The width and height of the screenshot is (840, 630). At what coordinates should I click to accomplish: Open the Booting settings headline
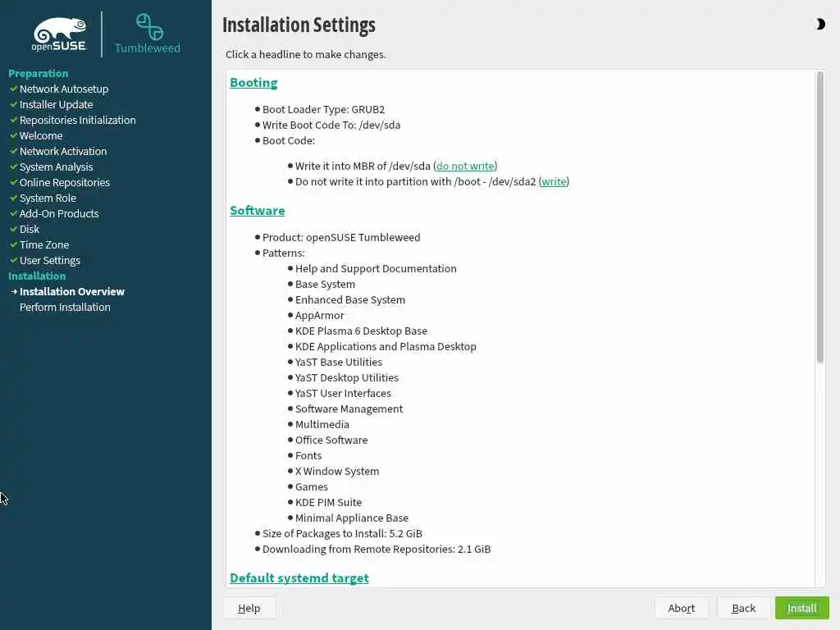tap(253, 83)
